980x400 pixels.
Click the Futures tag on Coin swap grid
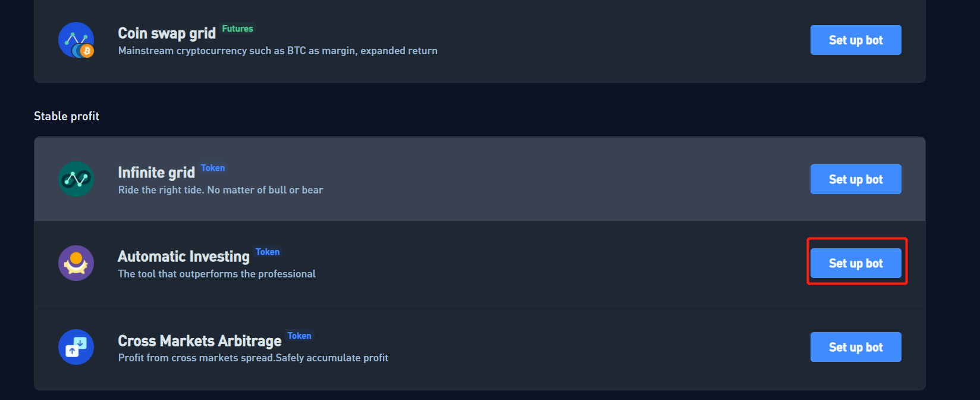[237, 29]
